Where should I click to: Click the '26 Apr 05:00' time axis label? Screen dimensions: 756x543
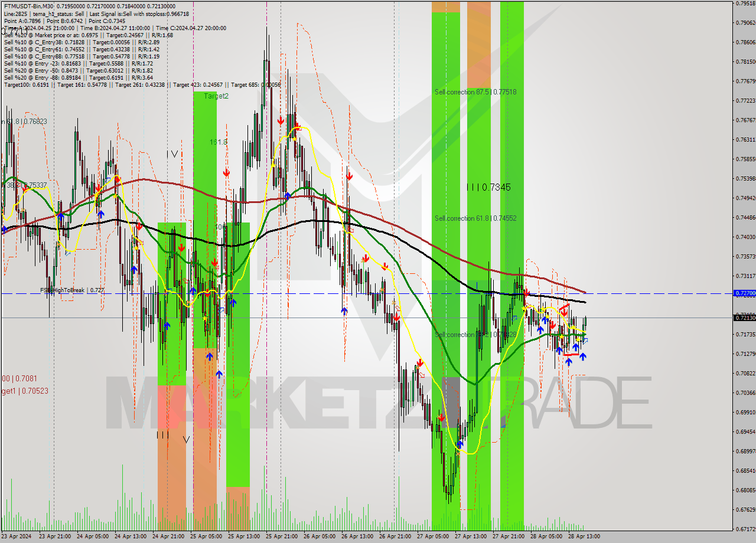point(319,537)
